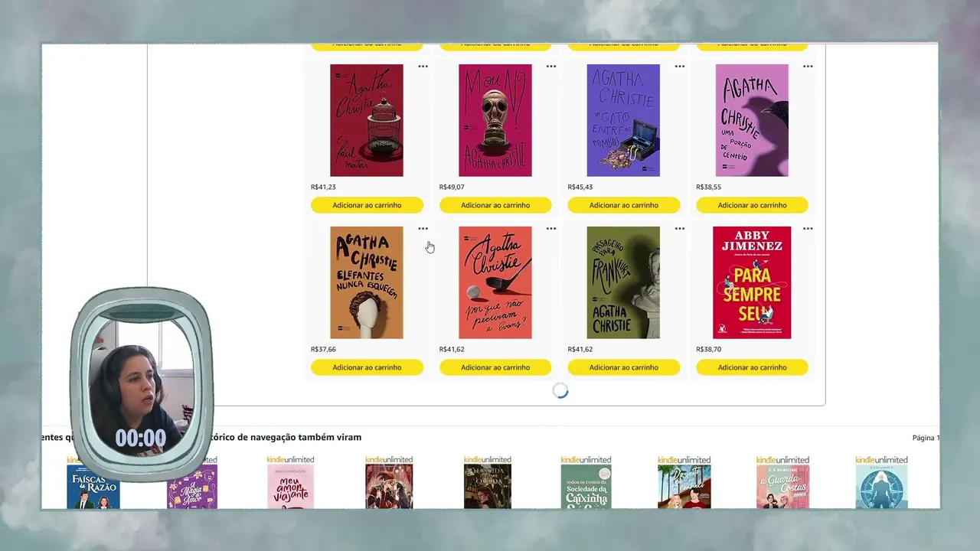Click the R$49,07 price

[452, 187]
